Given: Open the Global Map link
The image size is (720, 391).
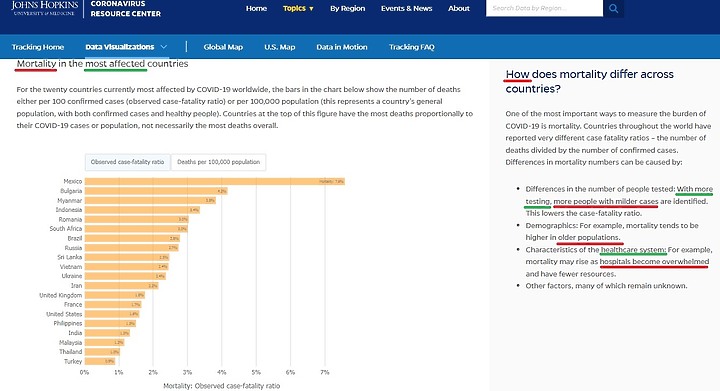Looking at the screenshot, I should click(x=223, y=47).
